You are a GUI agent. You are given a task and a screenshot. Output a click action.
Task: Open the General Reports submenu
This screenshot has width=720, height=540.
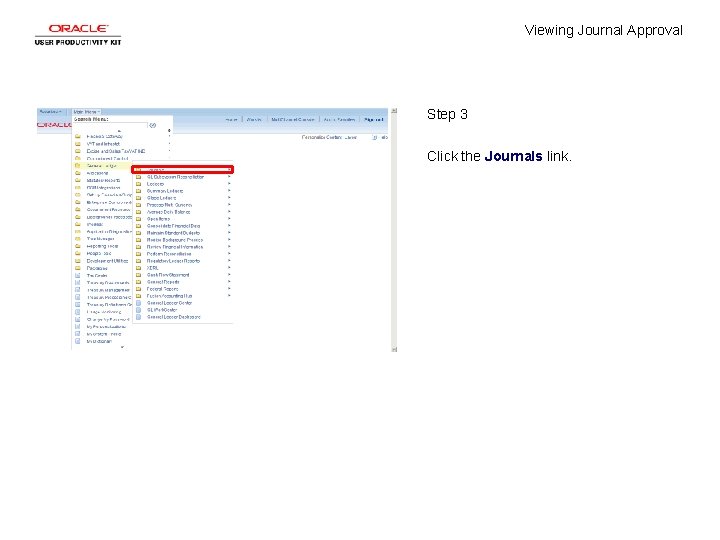[x=163, y=282]
